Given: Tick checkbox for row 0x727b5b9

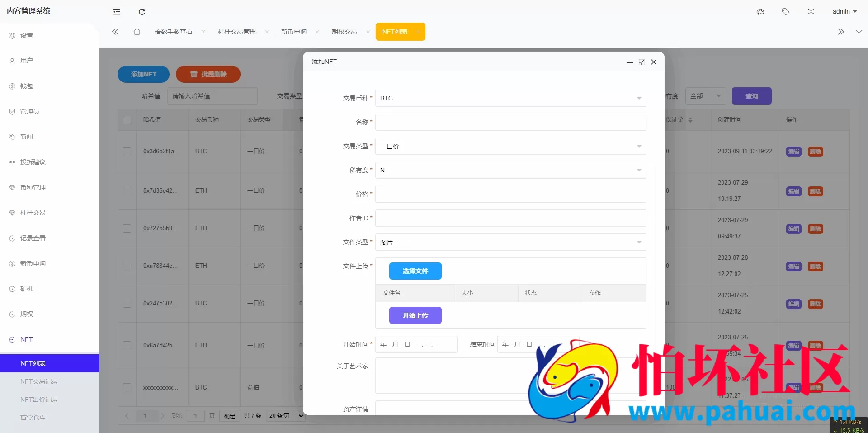Looking at the screenshot, I should (127, 228).
